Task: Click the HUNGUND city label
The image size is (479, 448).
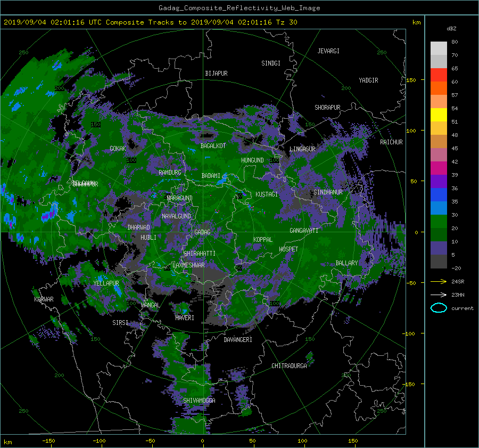Action: point(252,160)
